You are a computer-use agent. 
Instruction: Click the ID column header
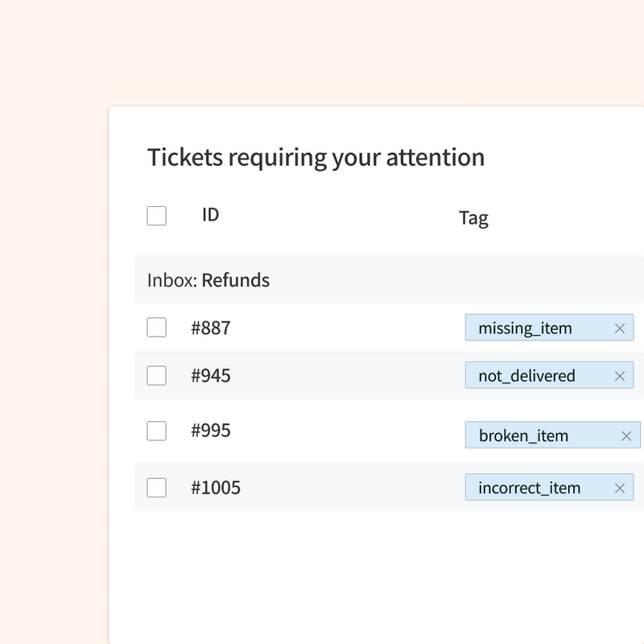210,215
